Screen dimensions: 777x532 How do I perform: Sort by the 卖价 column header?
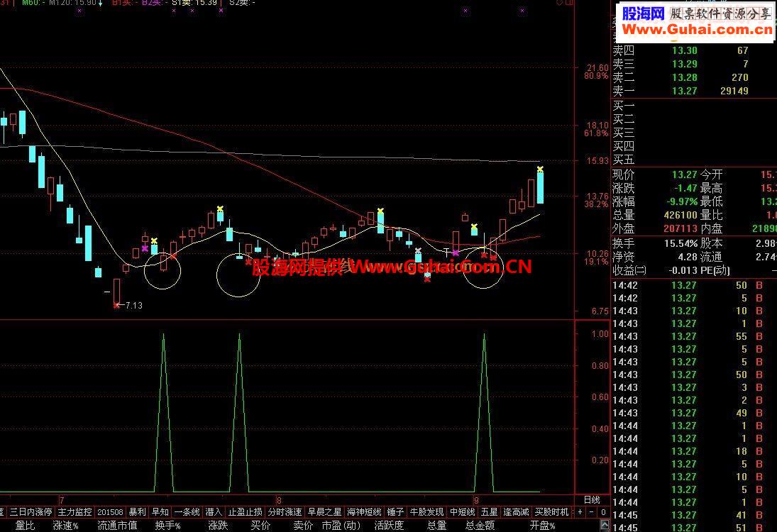303,525
